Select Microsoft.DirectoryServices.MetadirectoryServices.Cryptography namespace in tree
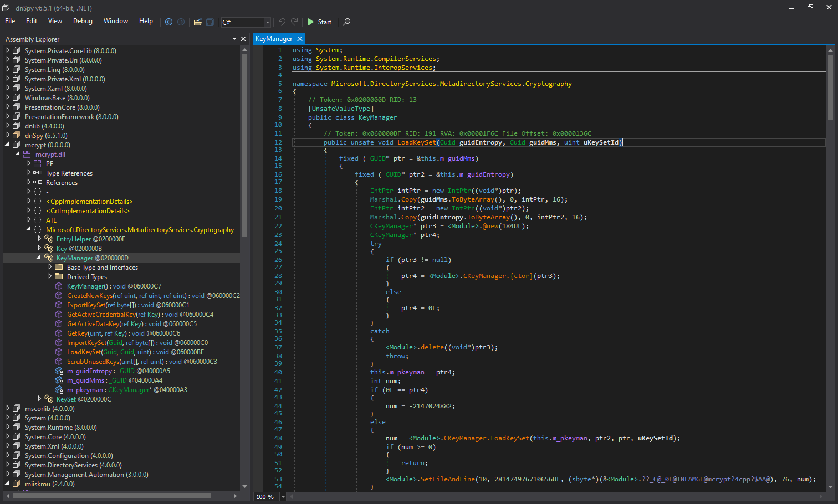The width and height of the screenshot is (838, 504). click(x=140, y=229)
